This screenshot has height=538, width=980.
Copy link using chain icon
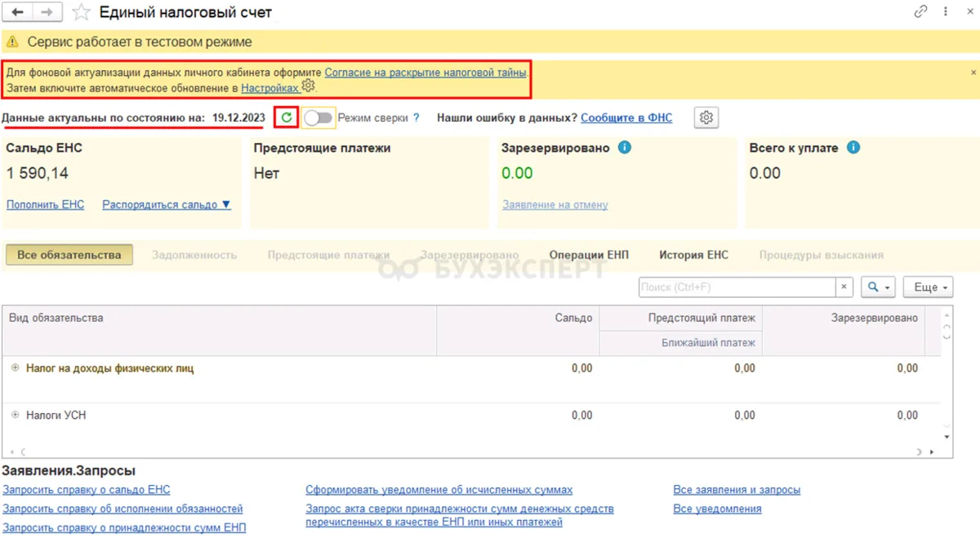(921, 12)
